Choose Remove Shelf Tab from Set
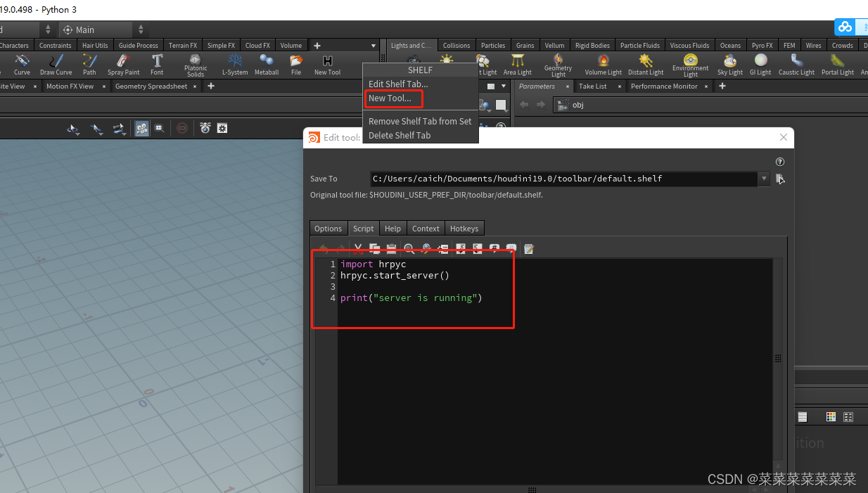Viewport: 868px width, 493px height. click(420, 121)
